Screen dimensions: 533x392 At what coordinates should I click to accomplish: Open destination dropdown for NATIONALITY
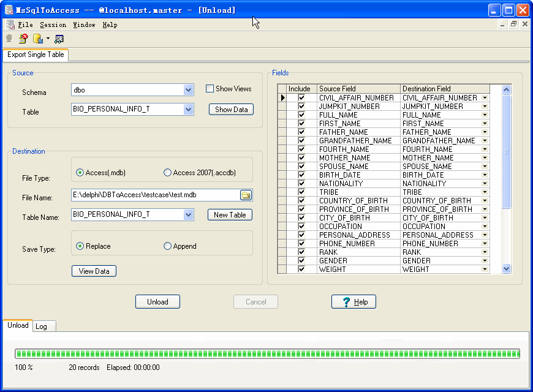pyautogui.click(x=485, y=184)
